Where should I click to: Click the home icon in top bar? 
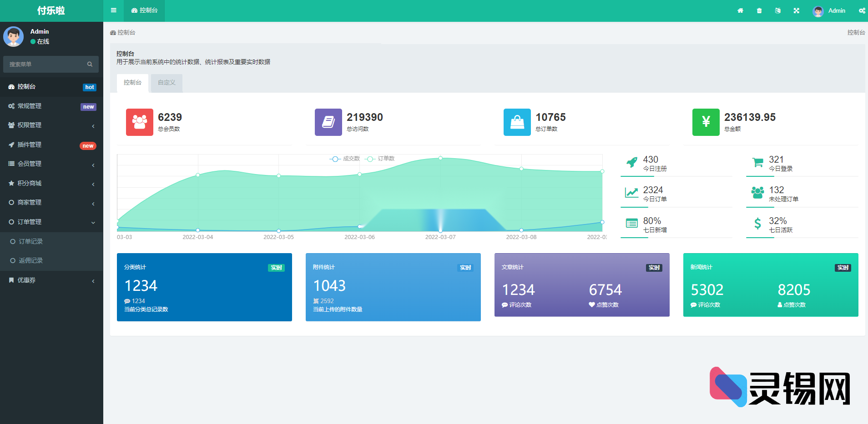740,10
